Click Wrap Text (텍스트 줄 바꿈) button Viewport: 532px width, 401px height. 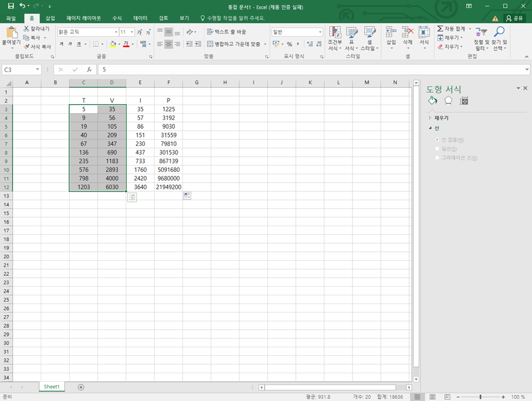point(226,32)
